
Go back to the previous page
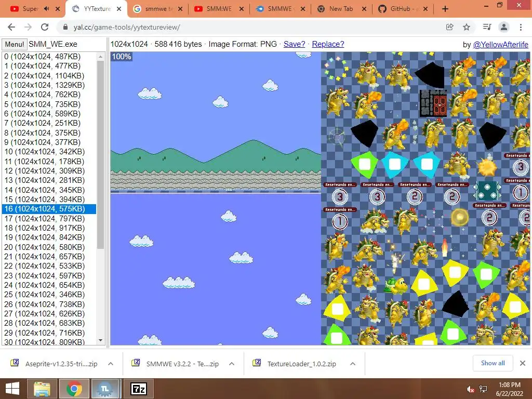pyautogui.click(x=11, y=27)
